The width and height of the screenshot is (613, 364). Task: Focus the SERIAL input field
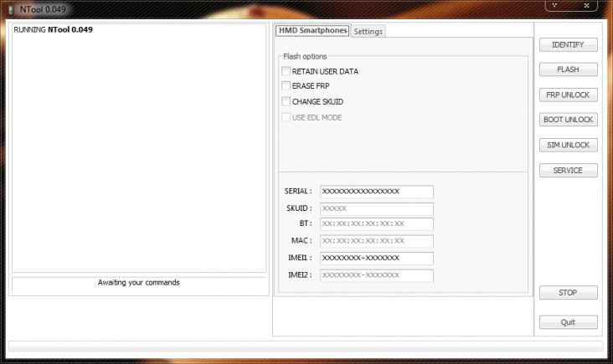(377, 192)
